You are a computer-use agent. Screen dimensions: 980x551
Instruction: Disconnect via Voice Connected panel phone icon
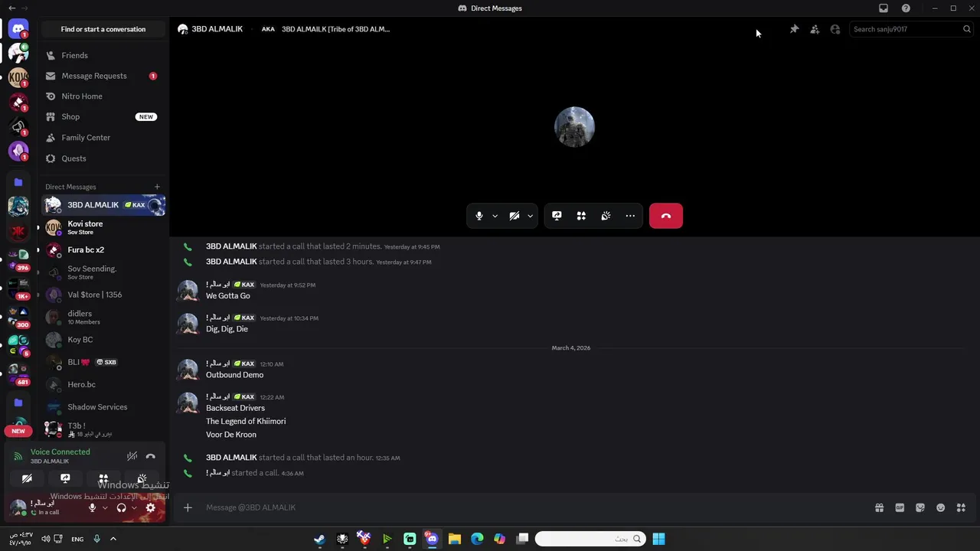[x=151, y=456]
